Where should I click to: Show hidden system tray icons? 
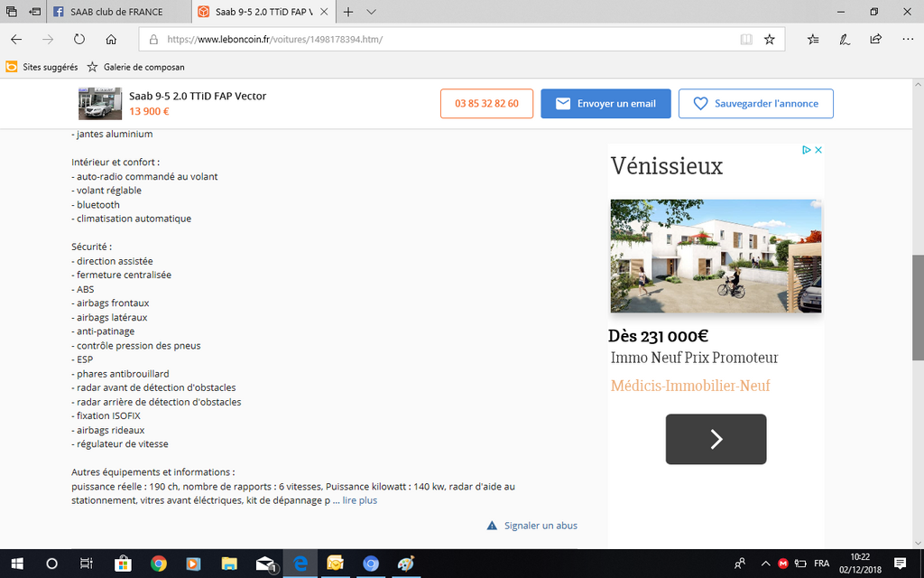[x=765, y=564]
